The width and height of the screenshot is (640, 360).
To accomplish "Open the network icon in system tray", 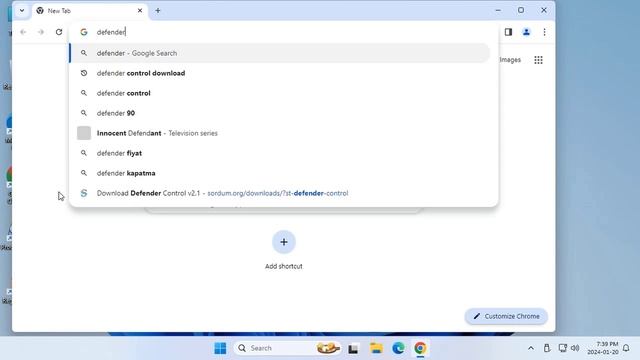I will (562, 348).
